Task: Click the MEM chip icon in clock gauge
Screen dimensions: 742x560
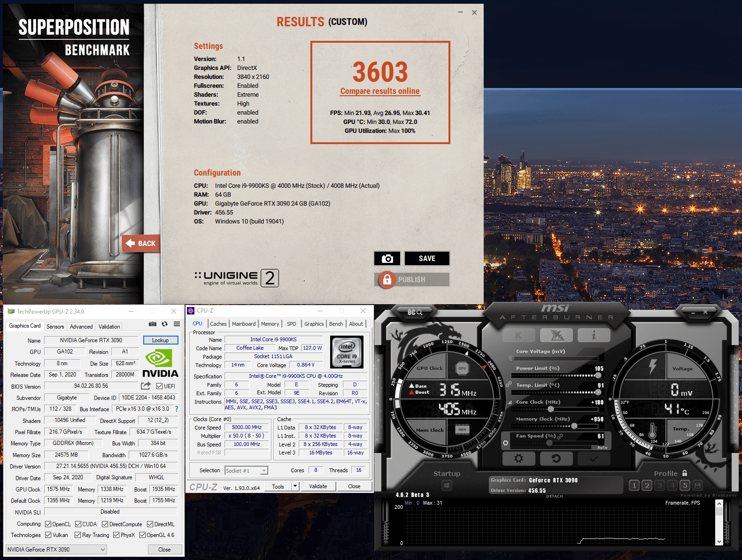Action: [462, 430]
